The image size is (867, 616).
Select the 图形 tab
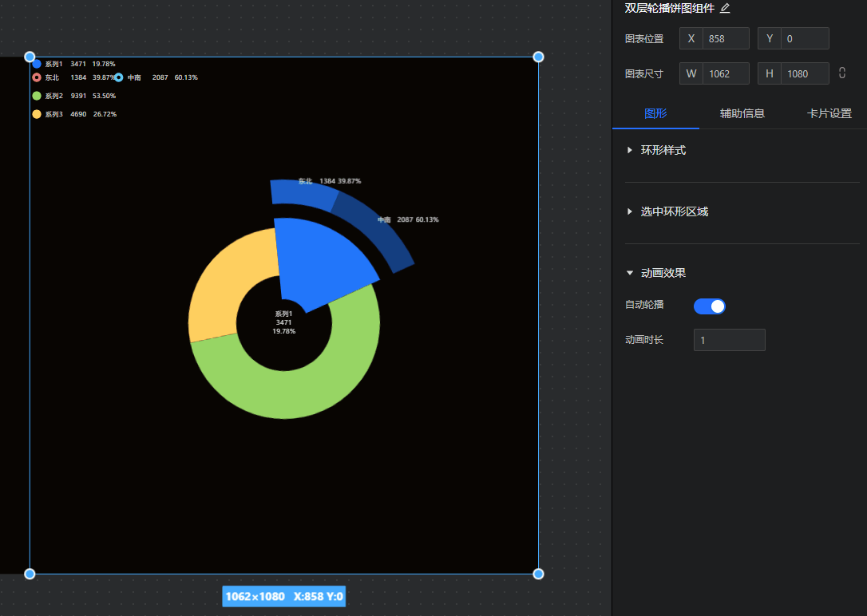[655, 113]
